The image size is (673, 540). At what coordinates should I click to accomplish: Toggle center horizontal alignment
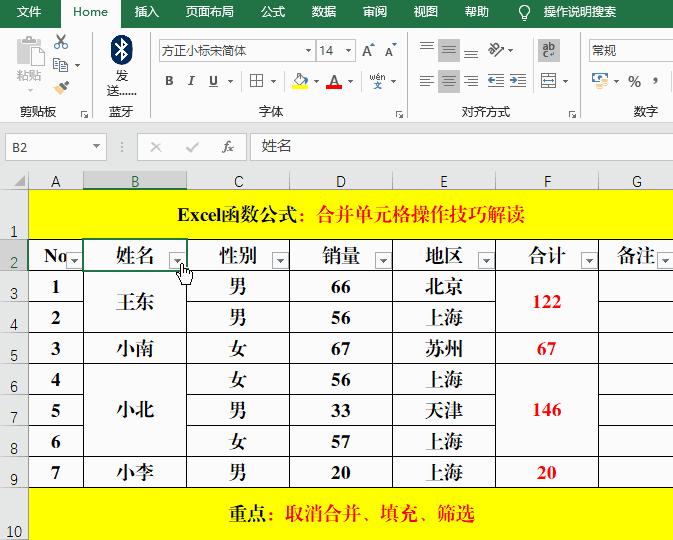pyautogui.click(x=449, y=81)
